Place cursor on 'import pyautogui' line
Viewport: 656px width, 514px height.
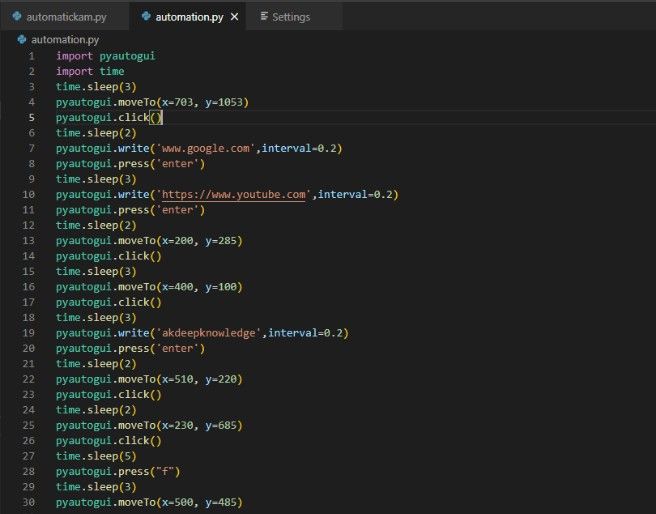(x=105, y=56)
